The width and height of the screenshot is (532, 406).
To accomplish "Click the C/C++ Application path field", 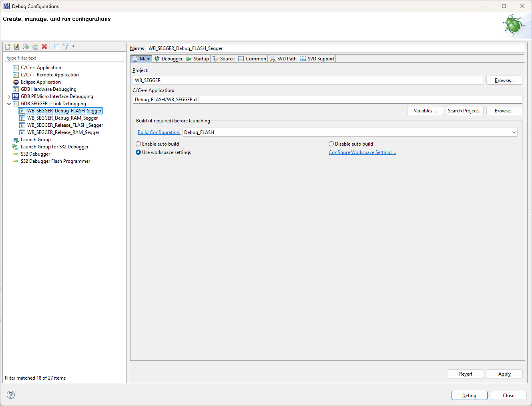I will click(x=327, y=100).
